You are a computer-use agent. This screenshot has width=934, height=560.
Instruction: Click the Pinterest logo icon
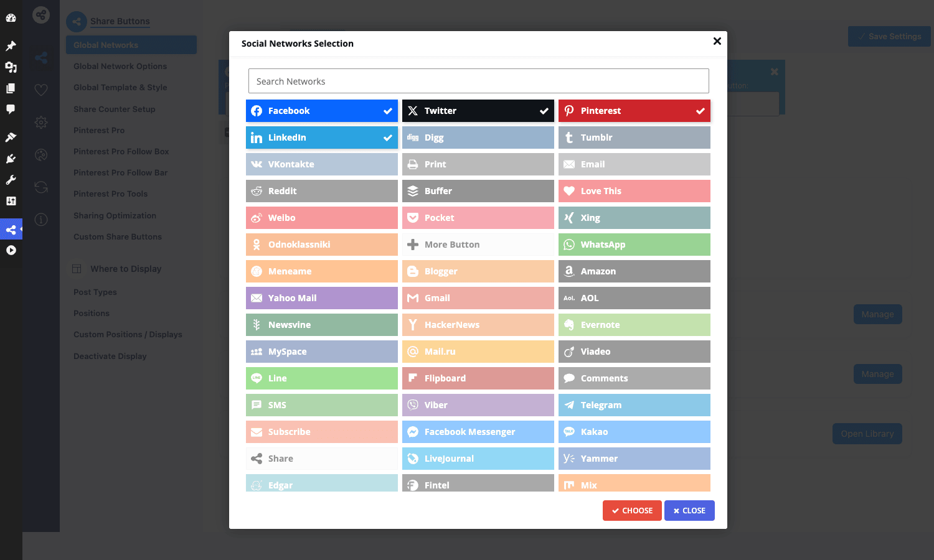click(x=569, y=111)
